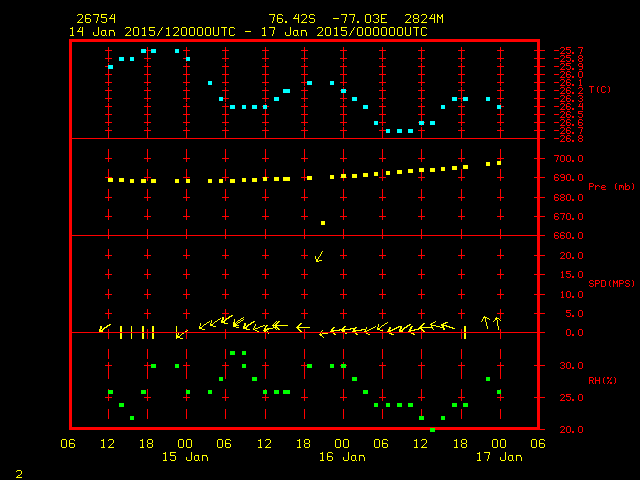Click the 670.0 pressure tick label
The height and width of the screenshot is (480, 640).
[568, 216]
